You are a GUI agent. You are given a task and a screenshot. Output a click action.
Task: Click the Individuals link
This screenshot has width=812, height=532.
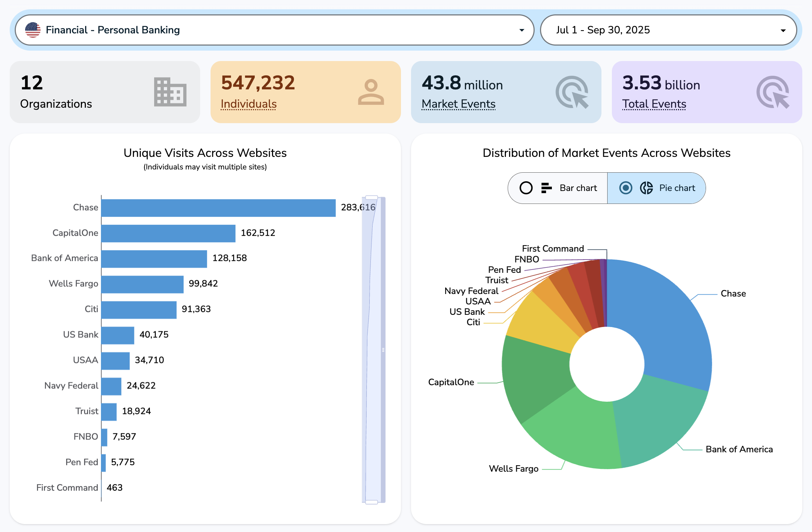(x=249, y=104)
